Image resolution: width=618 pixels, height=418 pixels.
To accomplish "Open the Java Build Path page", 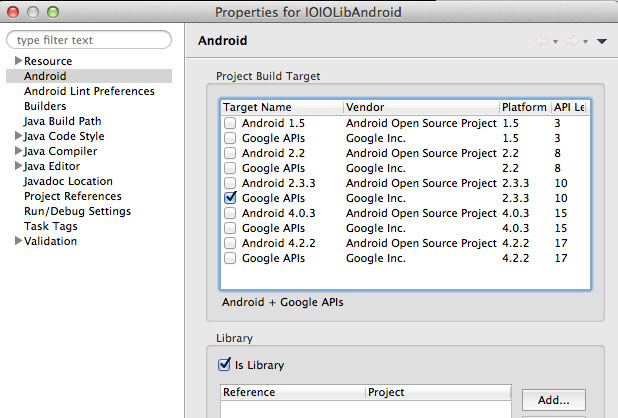I will 63,121.
